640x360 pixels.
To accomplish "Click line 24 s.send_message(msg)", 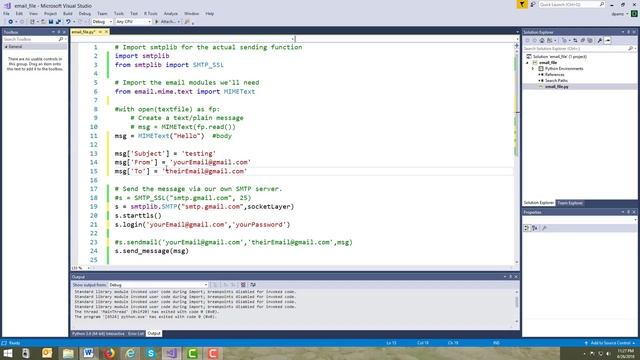I will 151,251.
